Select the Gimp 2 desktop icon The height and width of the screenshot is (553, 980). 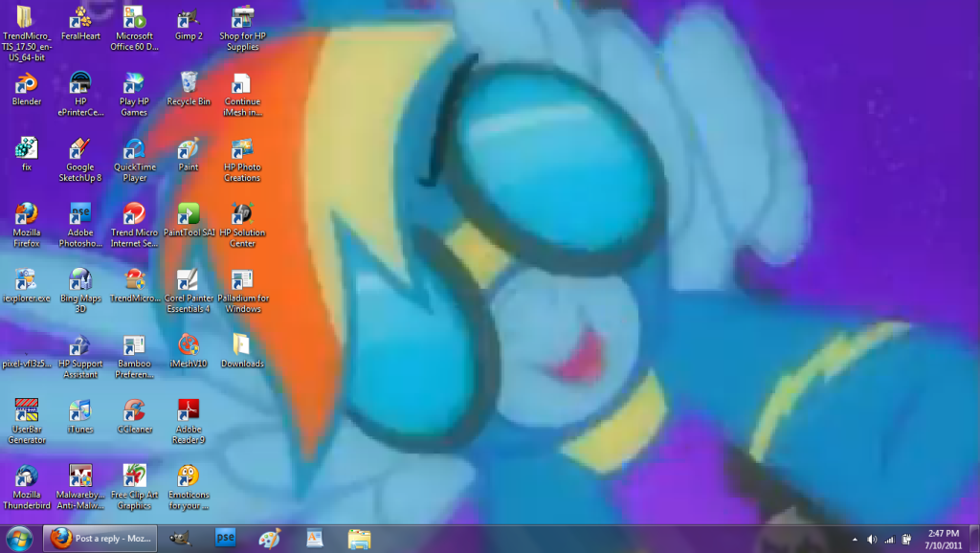click(189, 25)
